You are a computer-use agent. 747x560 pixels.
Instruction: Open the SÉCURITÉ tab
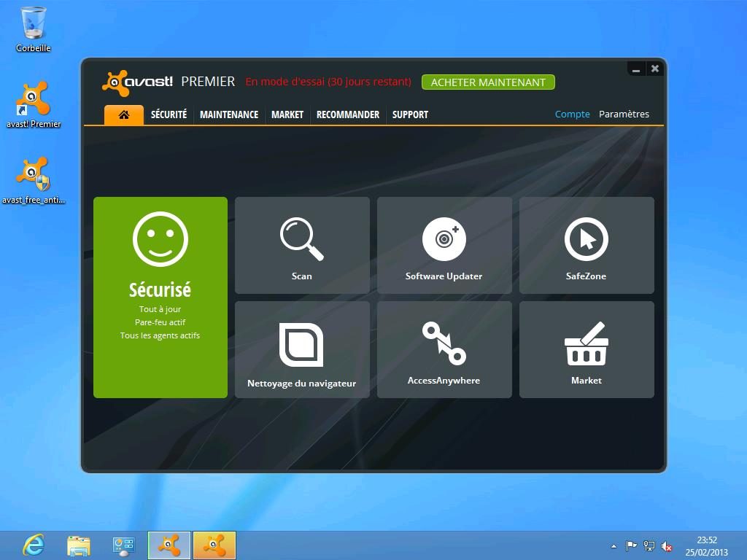(169, 114)
